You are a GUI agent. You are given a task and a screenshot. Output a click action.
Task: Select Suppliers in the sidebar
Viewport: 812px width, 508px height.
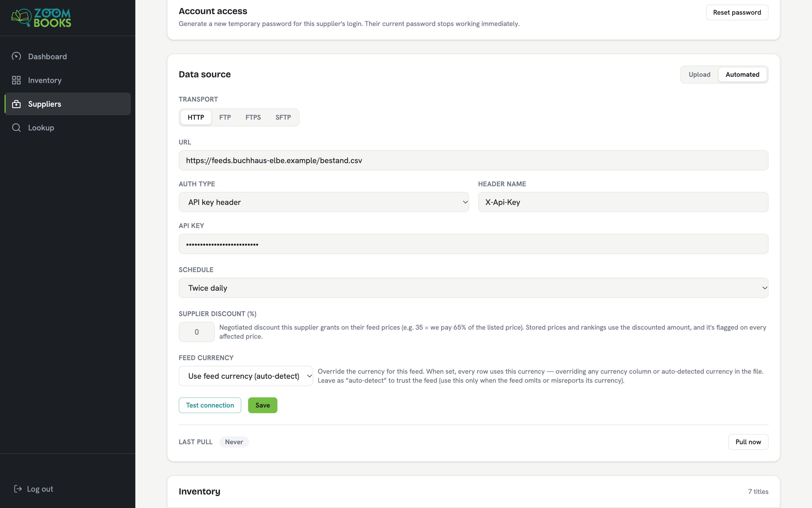[x=68, y=104]
